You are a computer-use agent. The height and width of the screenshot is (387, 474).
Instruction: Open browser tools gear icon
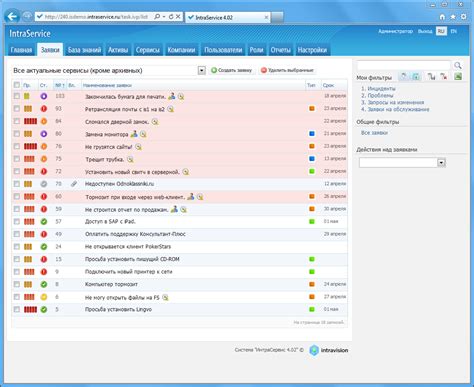point(463,17)
